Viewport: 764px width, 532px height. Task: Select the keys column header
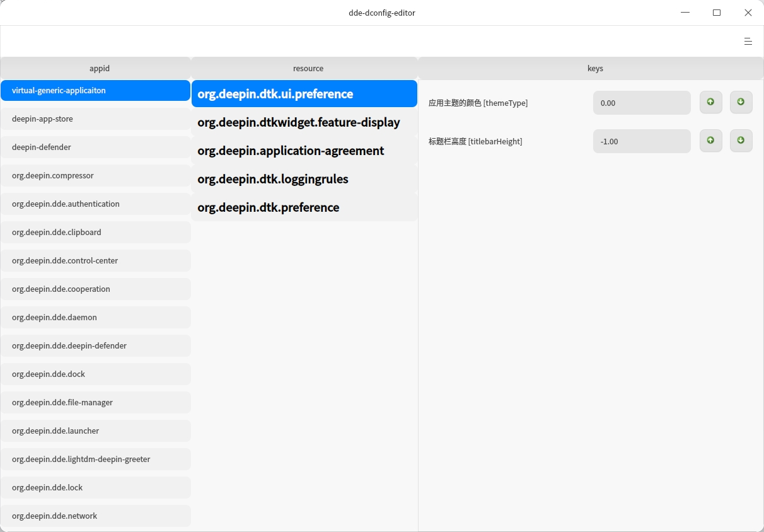(x=591, y=69)
